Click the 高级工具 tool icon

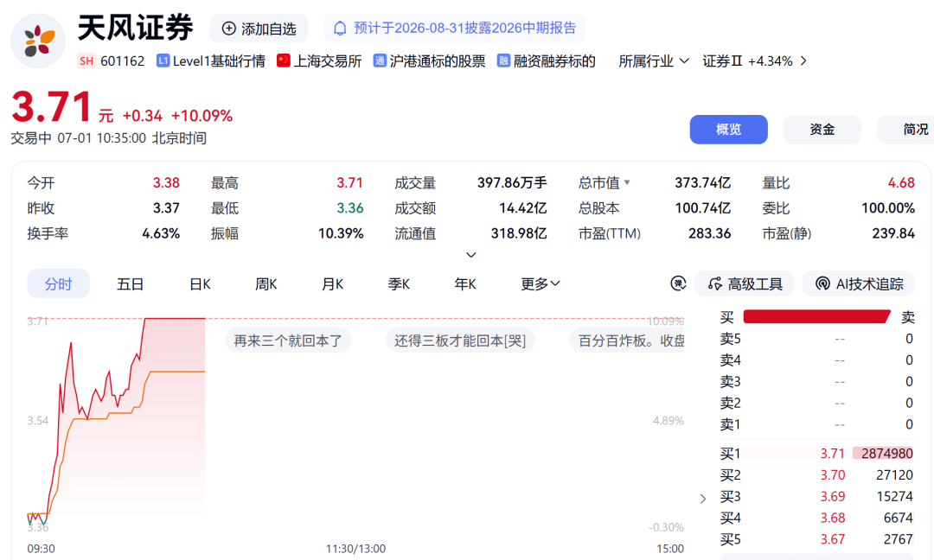[715, 283]
